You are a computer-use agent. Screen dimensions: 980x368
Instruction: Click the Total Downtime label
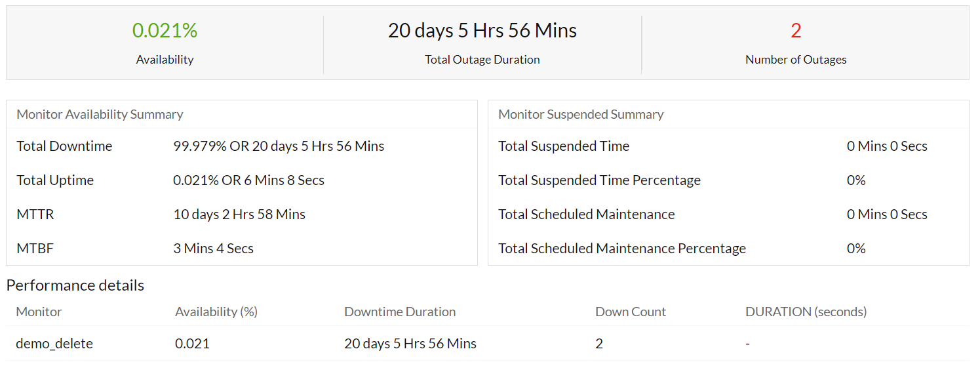pyautogui.click(x=64, y=146)
